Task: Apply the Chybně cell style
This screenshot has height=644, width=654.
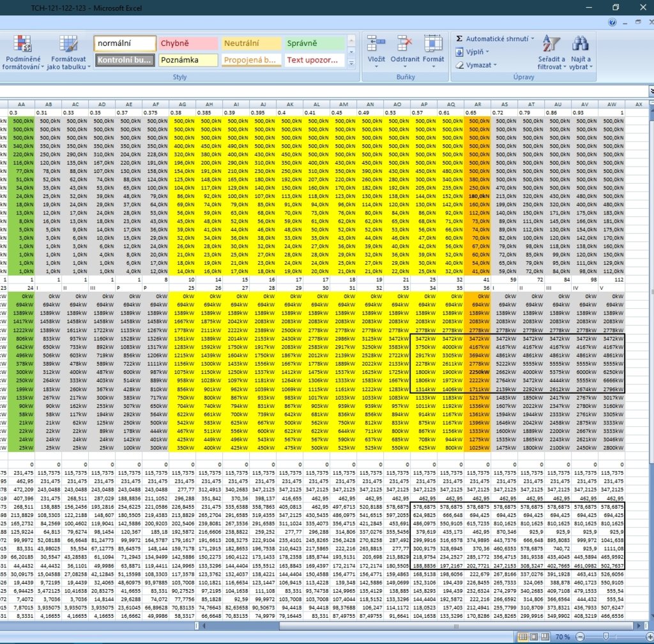Action: [x=188, y=43]
